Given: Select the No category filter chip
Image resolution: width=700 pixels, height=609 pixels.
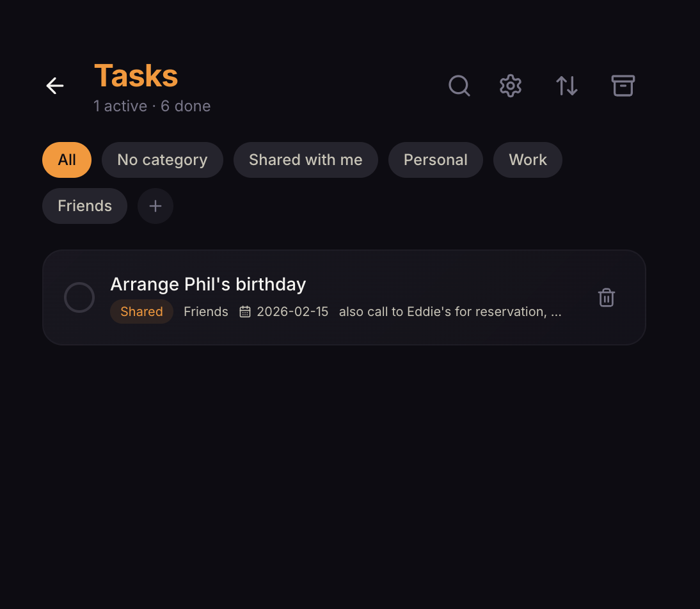Looking at the screenshot, I should coord(162,159).
